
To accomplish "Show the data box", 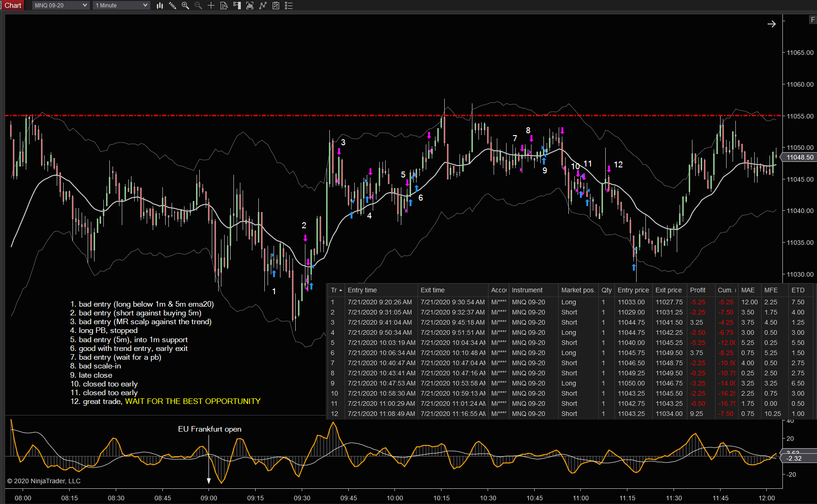I will pyautogui.click(x=224, y=6).
